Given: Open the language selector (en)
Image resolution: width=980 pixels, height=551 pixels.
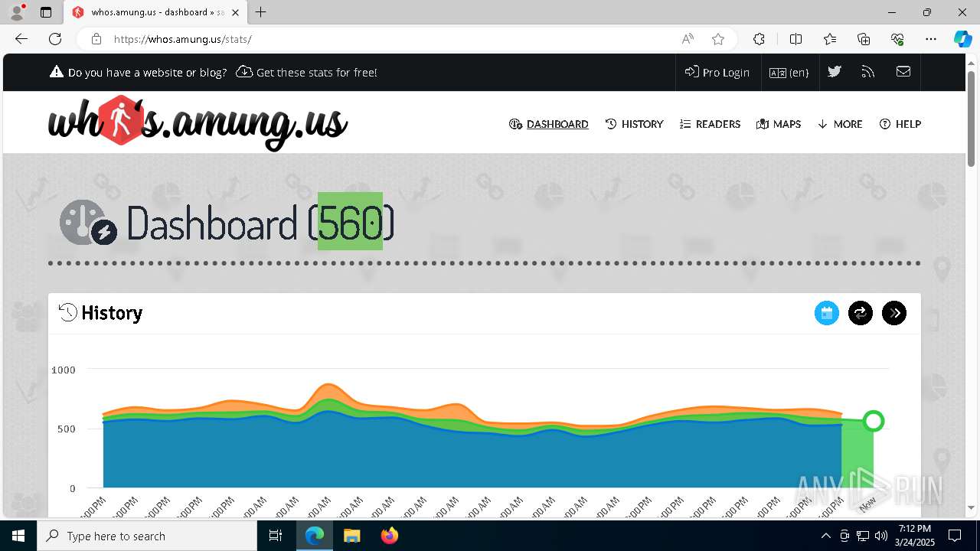Looking at the screenshot, I should [x=789, y=72].
